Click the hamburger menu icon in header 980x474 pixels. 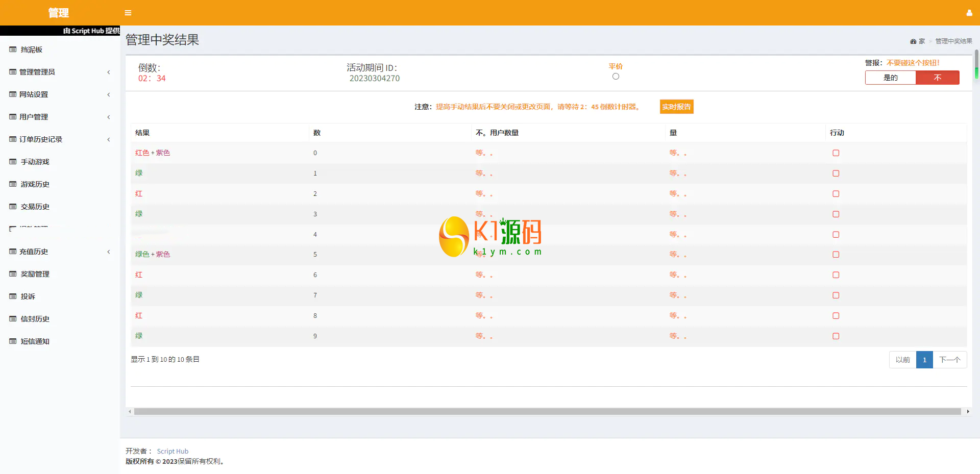point(128,13)
